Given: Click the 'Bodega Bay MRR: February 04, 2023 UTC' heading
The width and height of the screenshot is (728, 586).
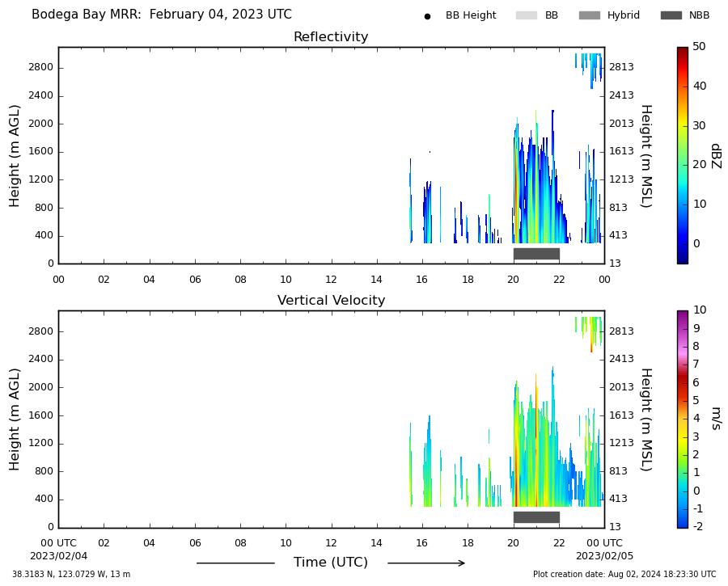Looking at the screenshot, I should (162, 15).
